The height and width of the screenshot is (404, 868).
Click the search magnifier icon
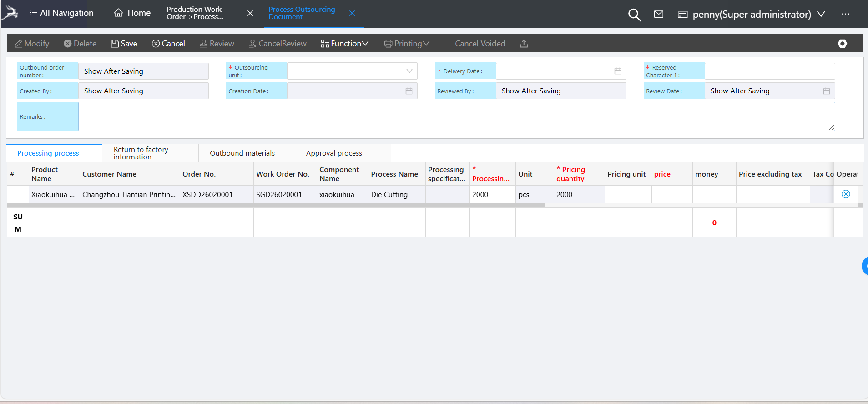click(x=634, y=15)
